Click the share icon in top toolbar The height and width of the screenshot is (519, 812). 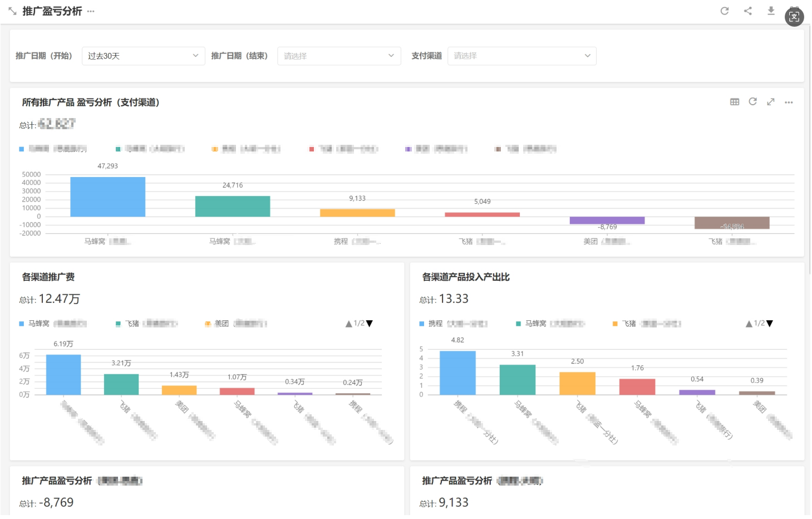coord(747,11)
